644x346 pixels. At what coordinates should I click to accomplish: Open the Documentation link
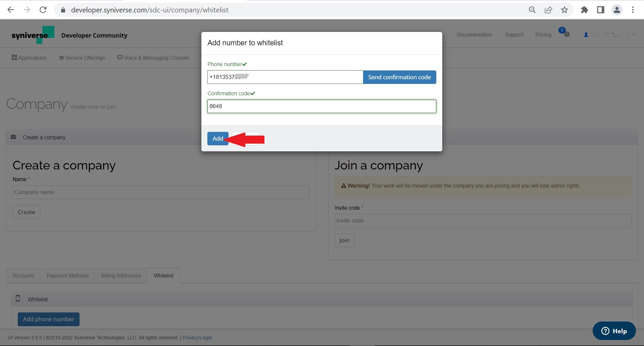[x=474, y=35]
